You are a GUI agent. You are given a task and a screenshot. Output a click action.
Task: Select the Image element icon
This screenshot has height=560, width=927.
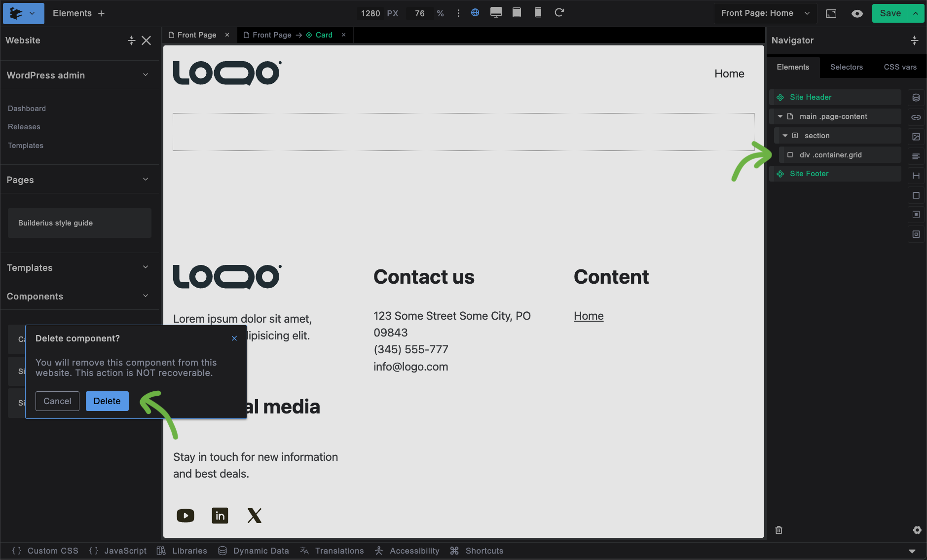tap(917, 137)
